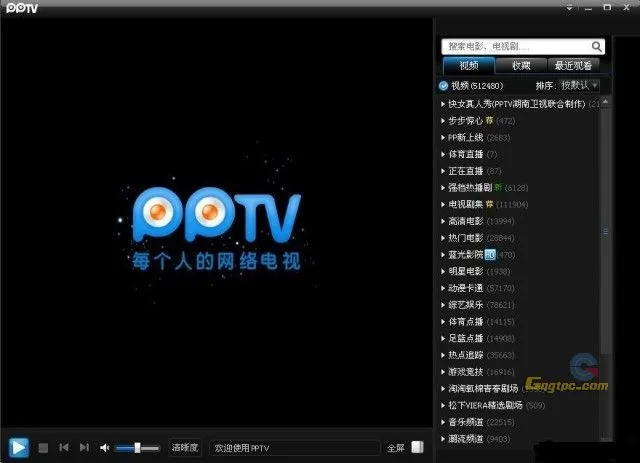Select the 足篮点播 row

pos(520,338)
